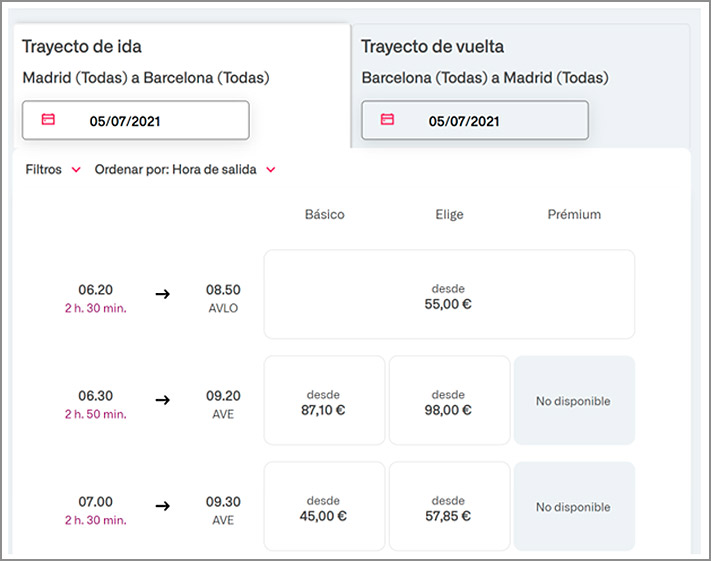Expand Ordenar por Hora de salida dropdown

coord(184,170)
